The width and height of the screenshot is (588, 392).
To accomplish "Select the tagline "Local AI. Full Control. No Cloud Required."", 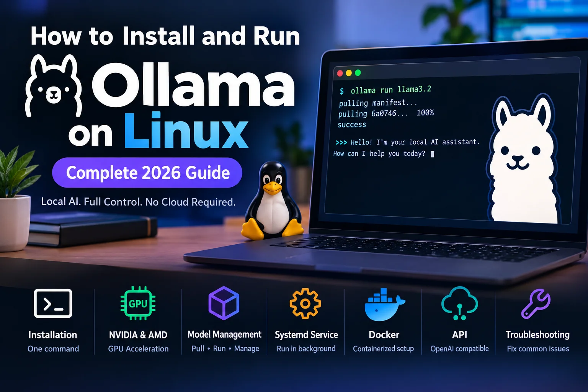I will pos(138,202).
